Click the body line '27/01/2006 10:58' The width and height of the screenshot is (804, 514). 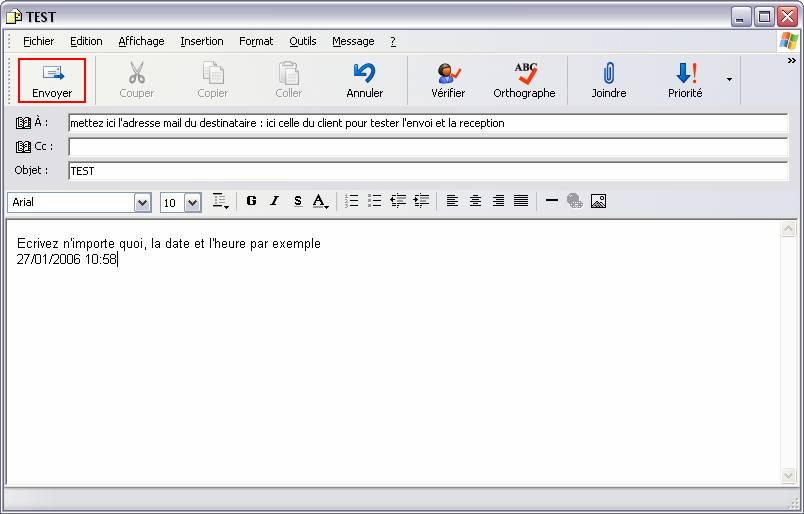(x=67, y=260)
